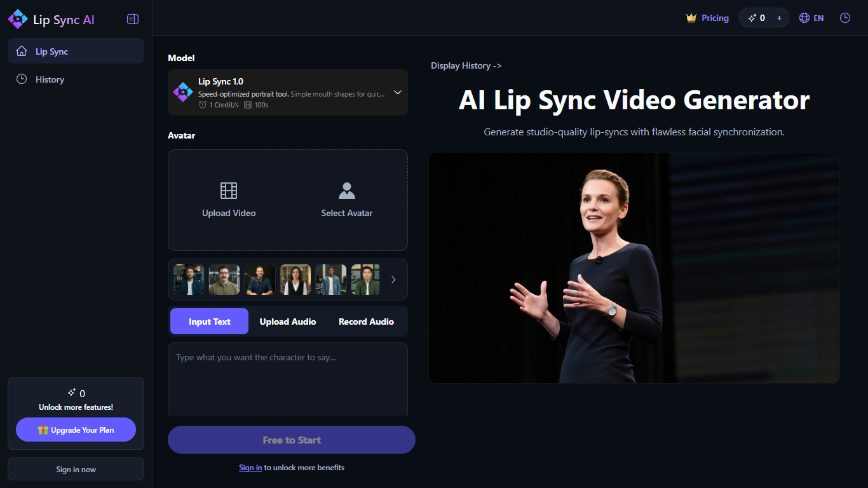Screen dimensions: 868x488
Task: Click the Lip Sync AI logo icon
Action: [18, 19]
